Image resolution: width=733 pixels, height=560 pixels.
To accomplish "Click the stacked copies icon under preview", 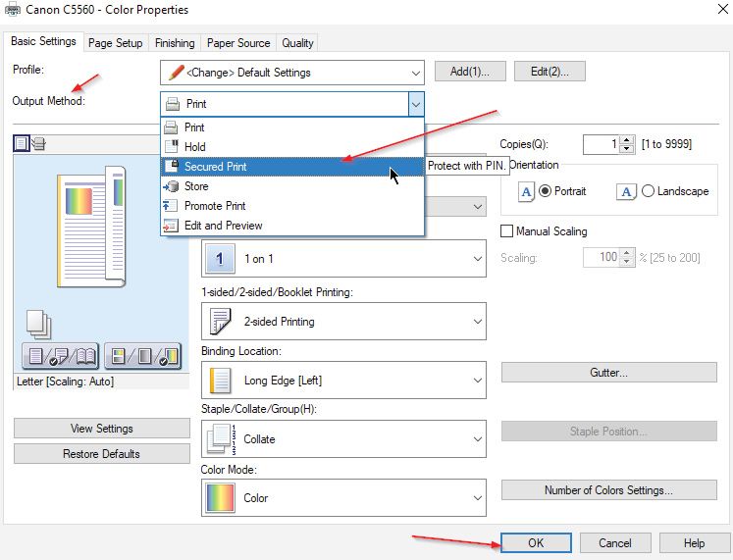I will [x=39, y=324].
